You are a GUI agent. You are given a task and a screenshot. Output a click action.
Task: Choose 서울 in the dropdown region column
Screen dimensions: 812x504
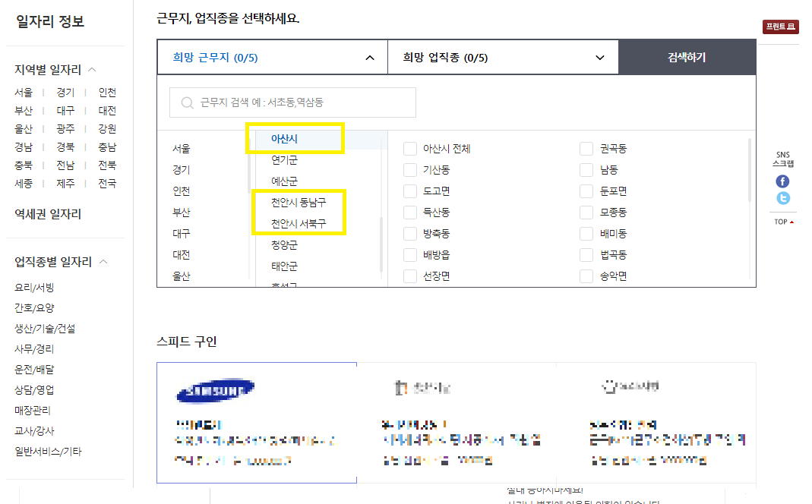click(182, 149)
